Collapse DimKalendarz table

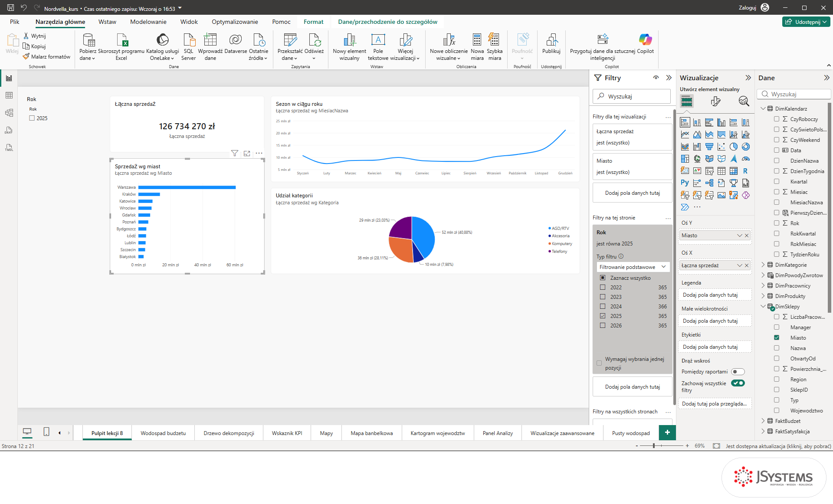[763, 108]
